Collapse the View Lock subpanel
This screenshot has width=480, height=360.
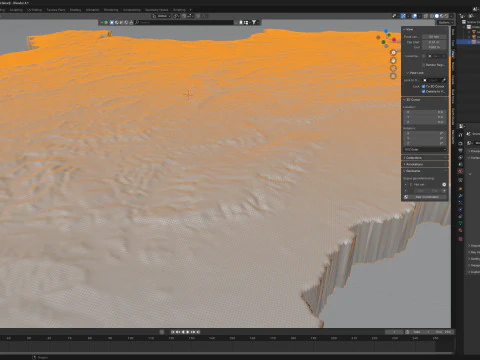pyautogui.click(x=415, y=73)
